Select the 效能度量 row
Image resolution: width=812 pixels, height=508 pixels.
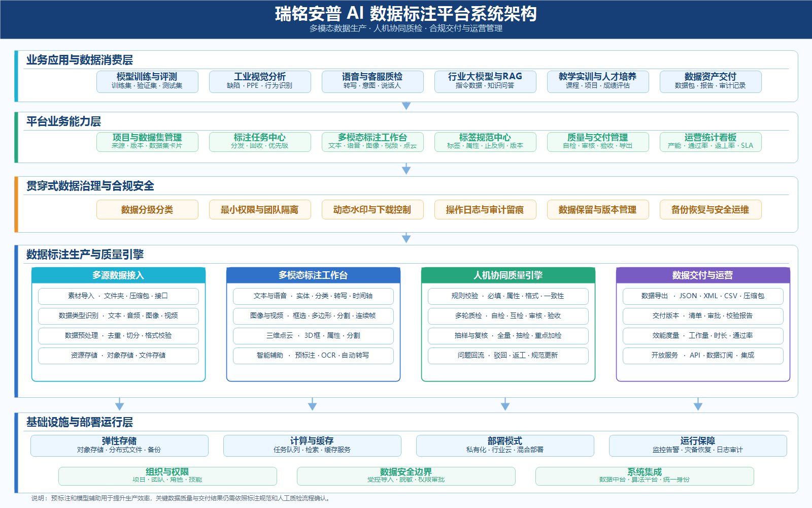click(x=703, y=336)
